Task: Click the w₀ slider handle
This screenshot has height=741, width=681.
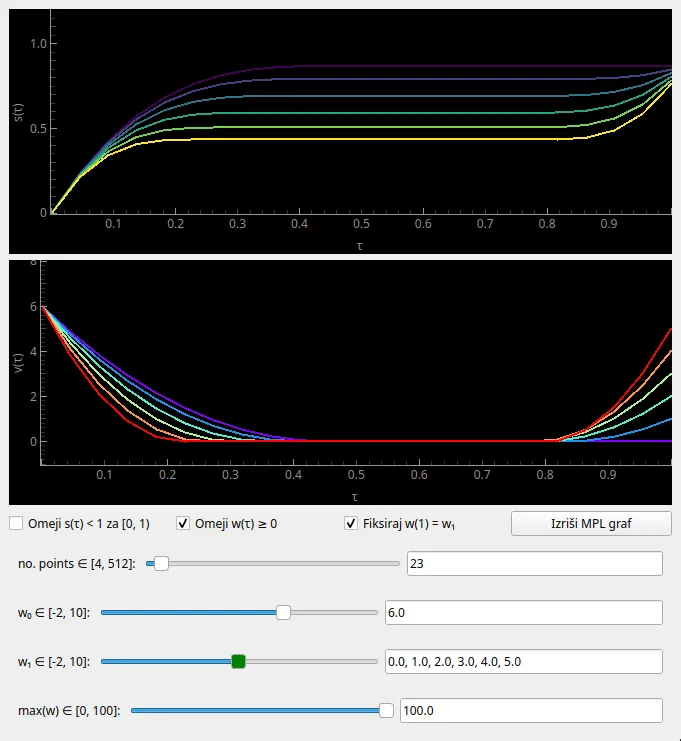Action: [283, 612]
